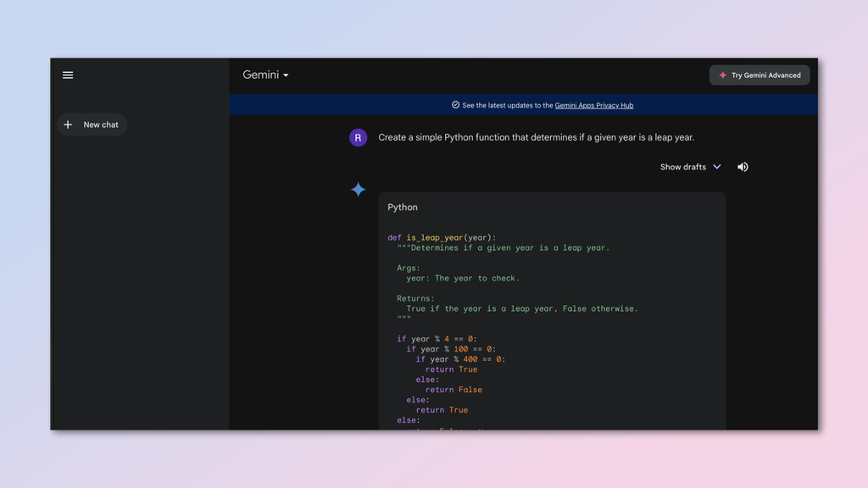
Task: Select the Python label on the code block
Action: [x=403, y=207]
